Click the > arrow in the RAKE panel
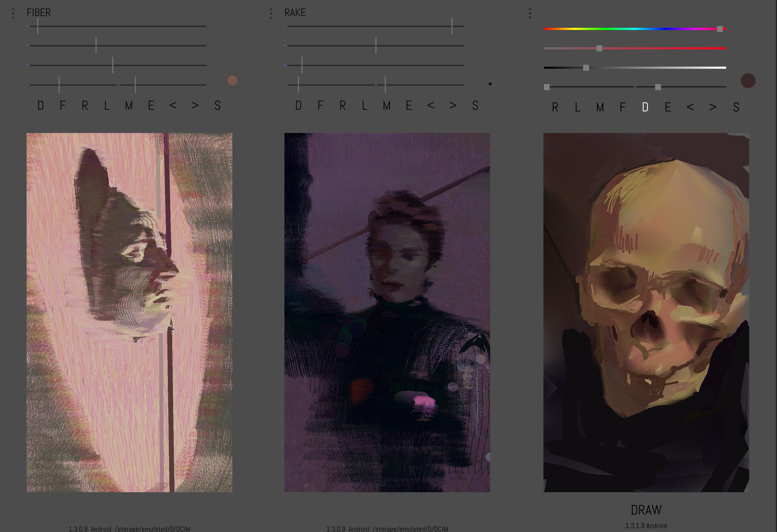Viewport: 777px width, 532px height. point(453,106)
